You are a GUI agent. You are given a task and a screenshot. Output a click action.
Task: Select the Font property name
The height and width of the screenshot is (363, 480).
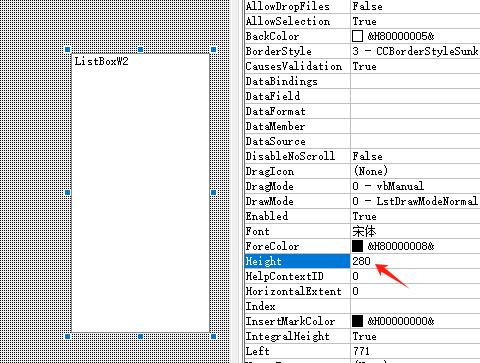[257, 231]
